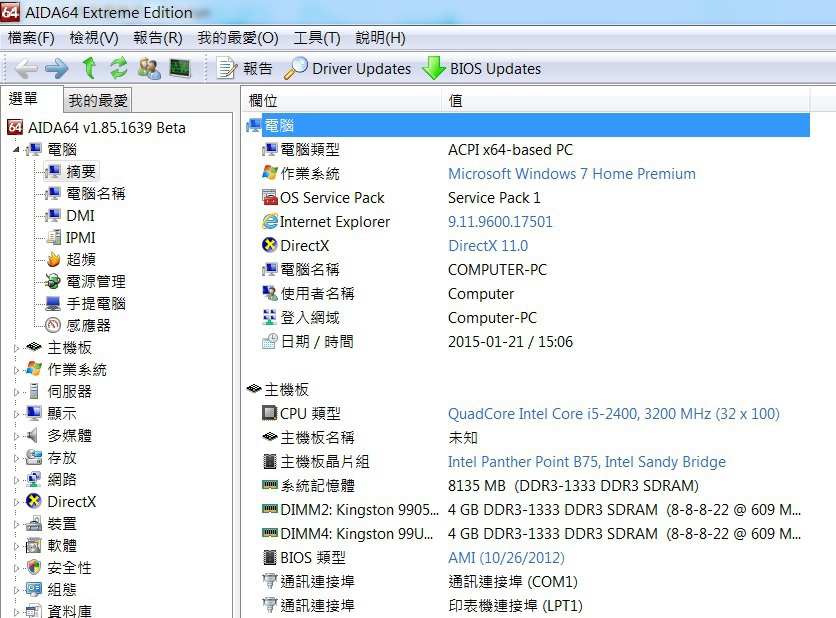Screen dimensions: 836x618
Task: Open the 工具(T) menu
Action: click(x=317, y=38)
